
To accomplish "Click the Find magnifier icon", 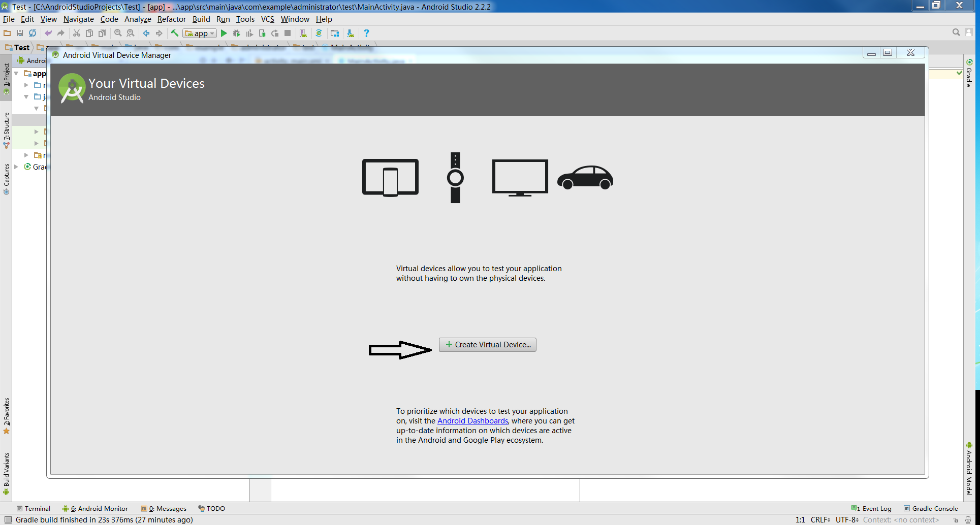I will (x=118, y=33).
